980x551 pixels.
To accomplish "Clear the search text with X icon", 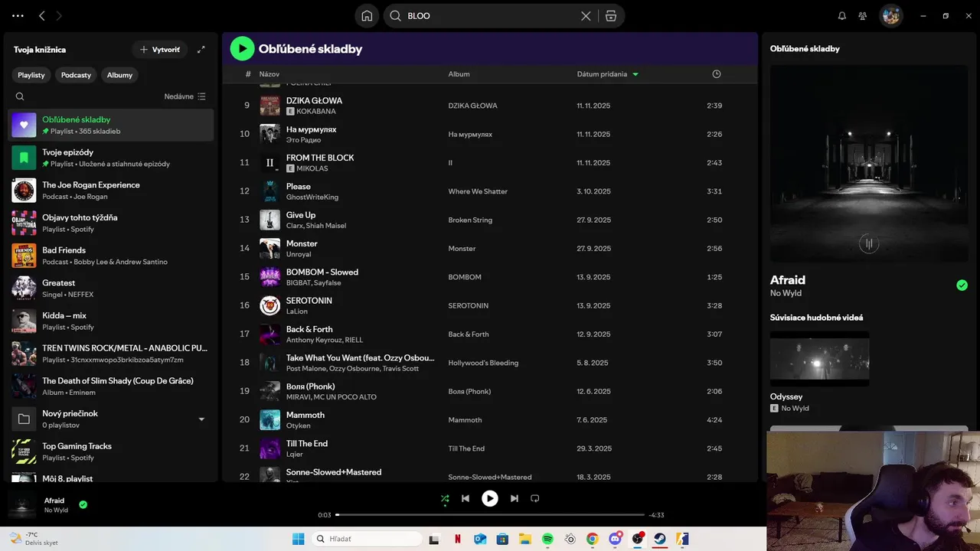I will point(586,16).
